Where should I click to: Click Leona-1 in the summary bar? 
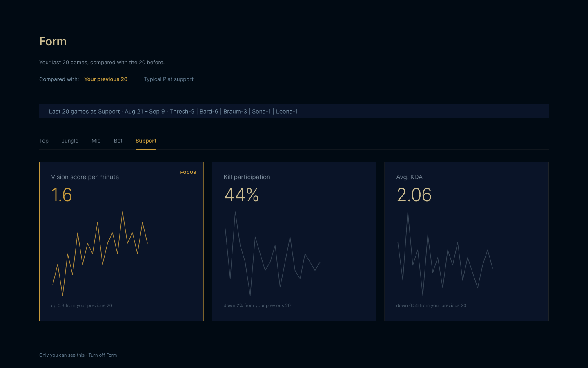click(x=287, y=111)
